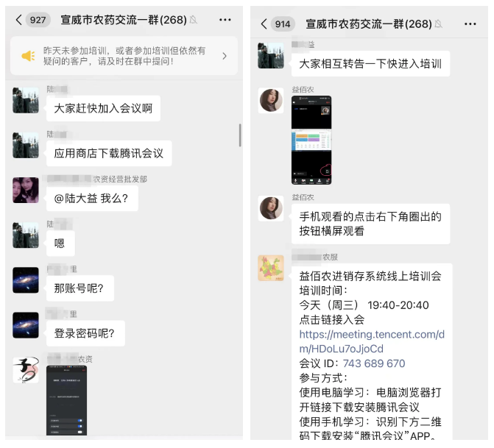Tap galaxy avatar beside 那账号呢 message
This screenshot has width=494, height=448.
[26, 280]
